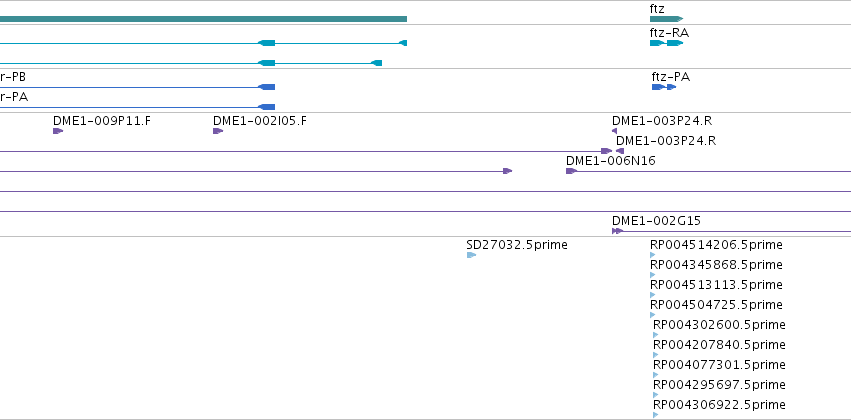Click the RP004207840.5prime label

719,345
